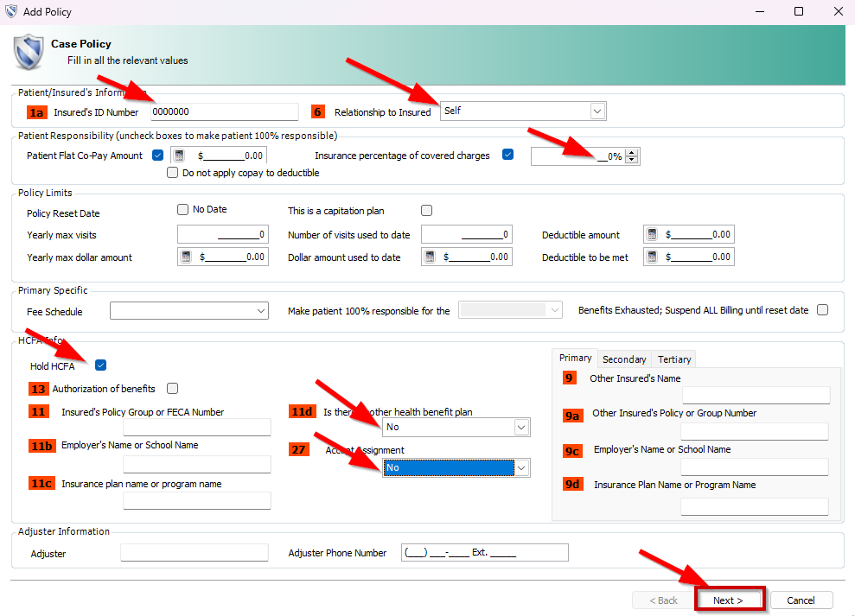Click the Case Policy shield icon
Viewport: 855px width, 616px height.
(28, 52)
